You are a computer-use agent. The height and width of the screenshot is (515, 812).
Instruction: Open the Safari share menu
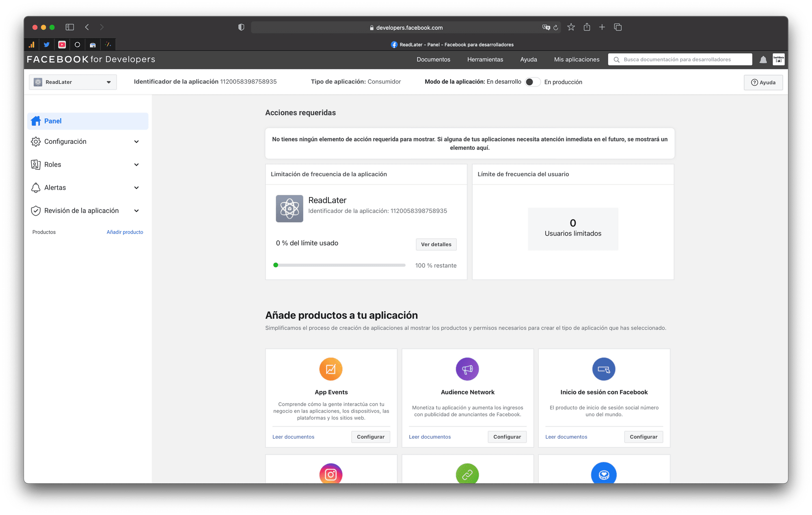587,27
